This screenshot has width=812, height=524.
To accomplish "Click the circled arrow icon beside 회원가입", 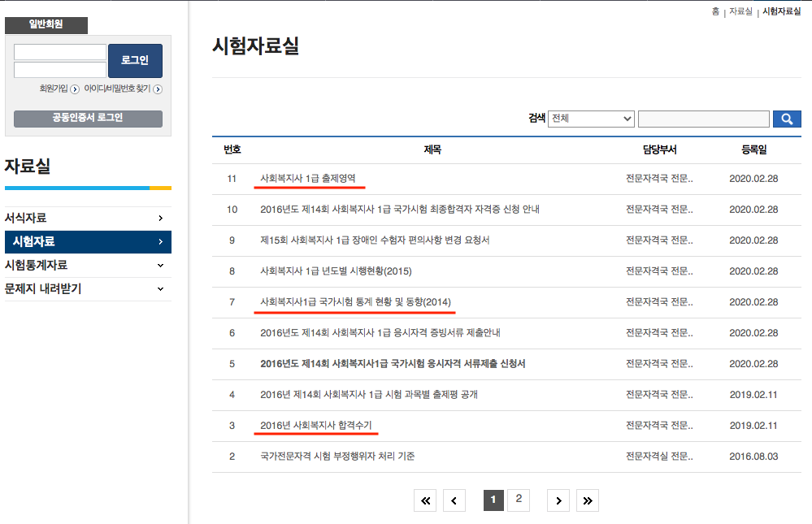I will (x=75, y=89).
